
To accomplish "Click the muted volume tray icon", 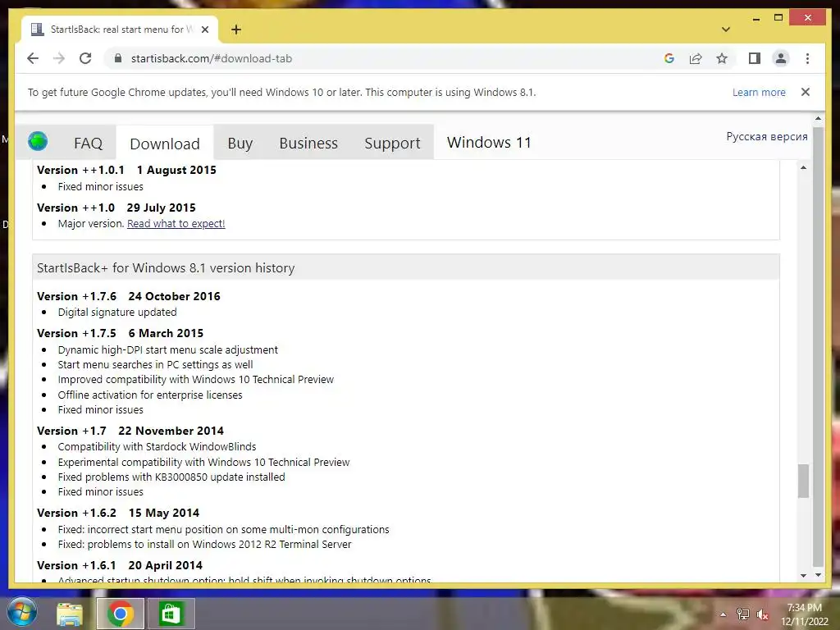I will (762, 614).
